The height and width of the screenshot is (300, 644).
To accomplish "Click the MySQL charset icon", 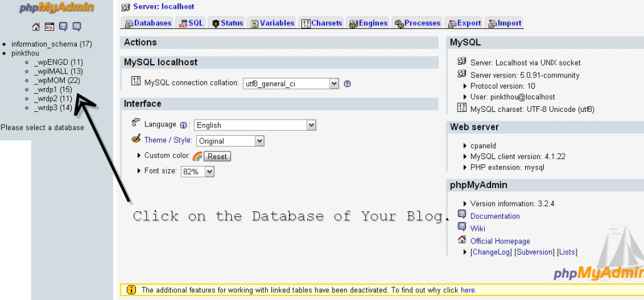I will tap(462, 108).
